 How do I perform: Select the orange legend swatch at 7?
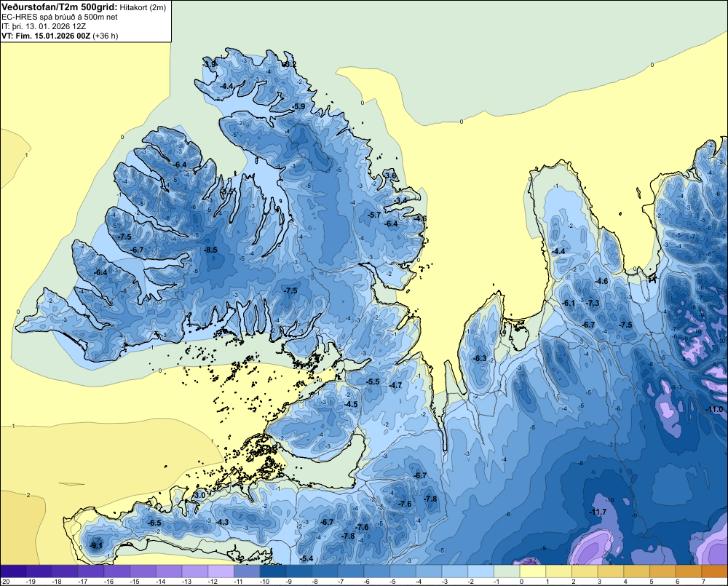point(715,571)
